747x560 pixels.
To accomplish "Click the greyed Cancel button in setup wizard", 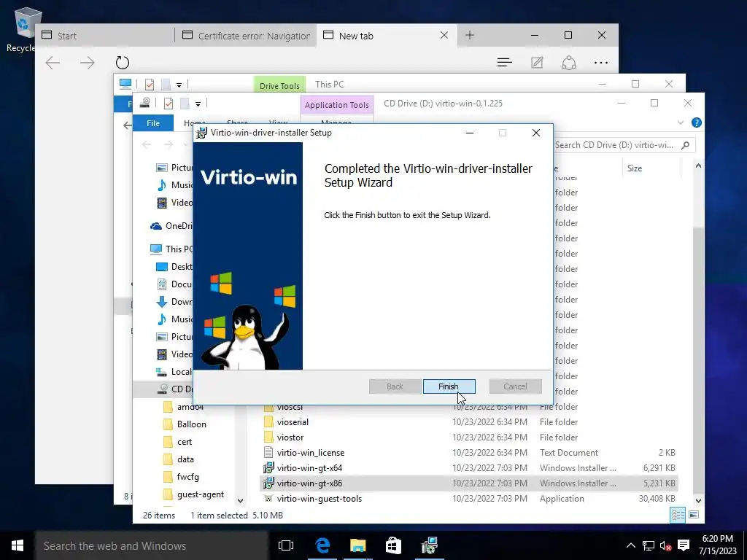I will pos(515,386).
